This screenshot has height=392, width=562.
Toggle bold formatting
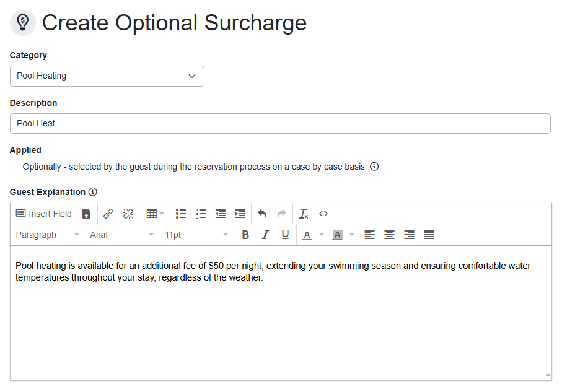click(x=245, y=235)
